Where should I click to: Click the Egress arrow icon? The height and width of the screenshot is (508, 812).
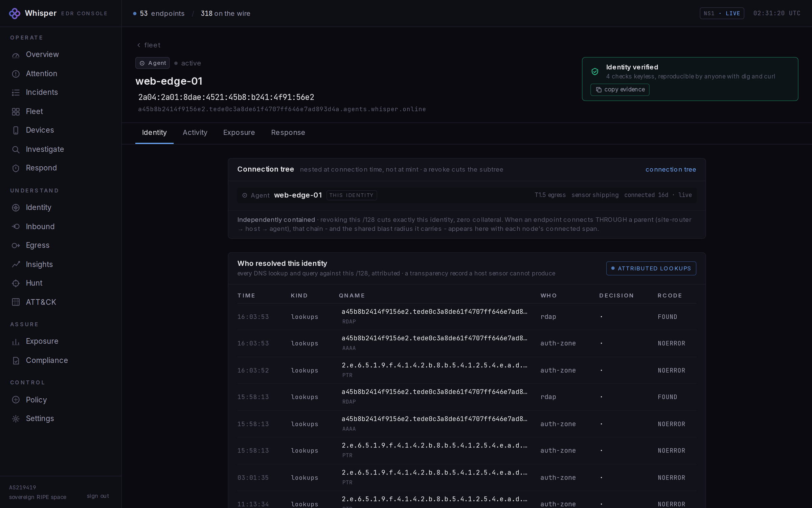(x=16, y=246)
